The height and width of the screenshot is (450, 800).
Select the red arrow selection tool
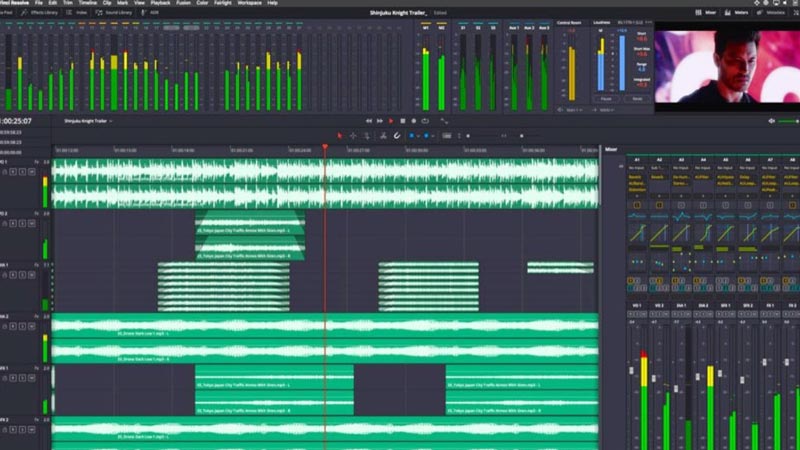[x=339, y=135]
